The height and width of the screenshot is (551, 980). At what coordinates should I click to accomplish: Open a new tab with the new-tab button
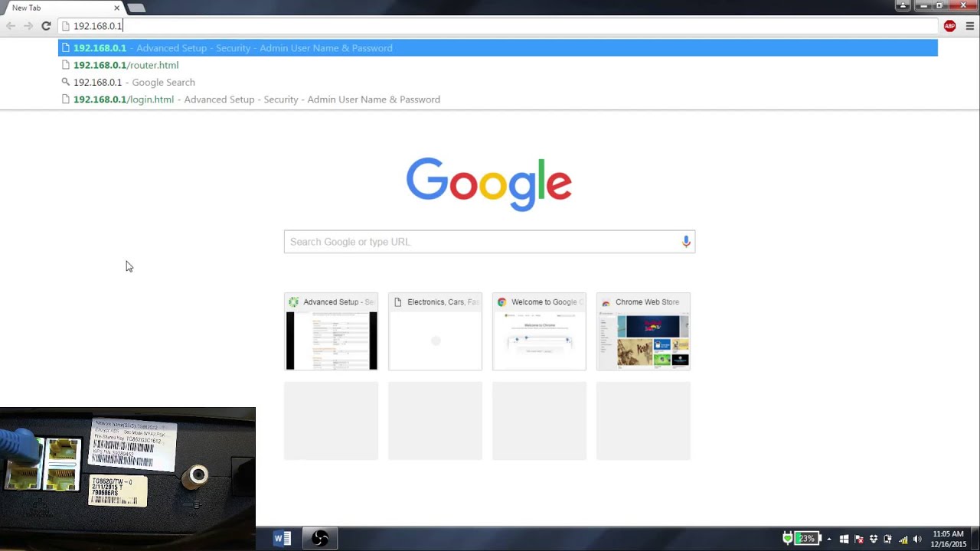click(x=136, y=8)
